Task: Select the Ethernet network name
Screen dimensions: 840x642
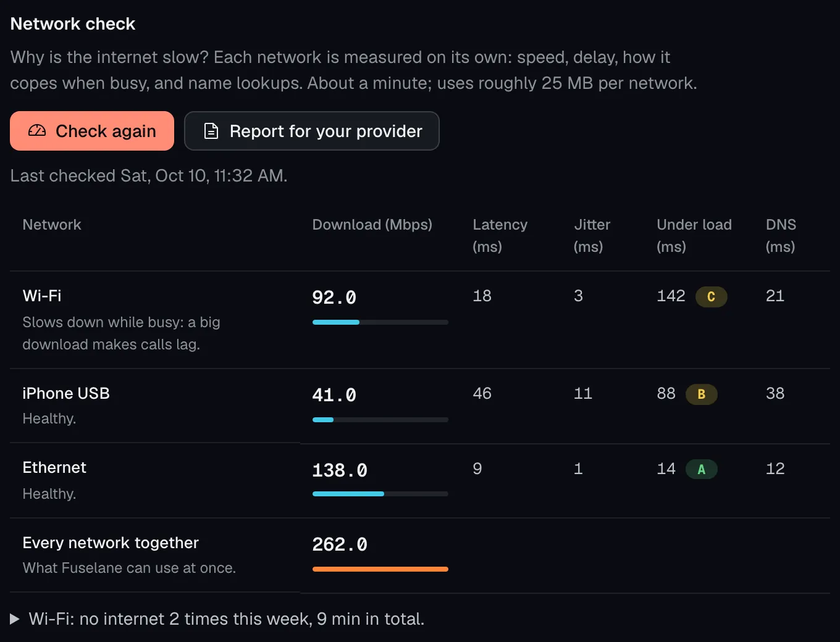Action: [x=54, y=467]
